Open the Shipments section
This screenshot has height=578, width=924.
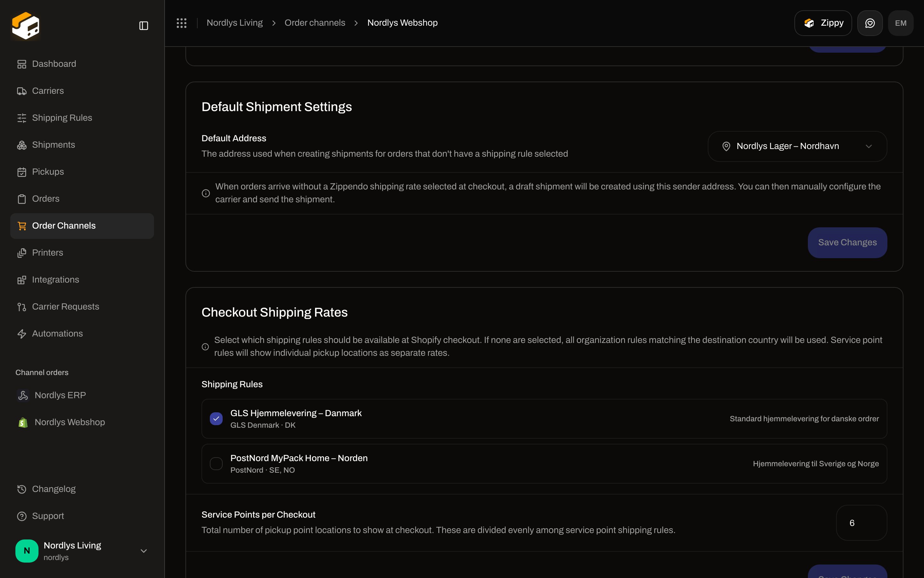(82, 145)
